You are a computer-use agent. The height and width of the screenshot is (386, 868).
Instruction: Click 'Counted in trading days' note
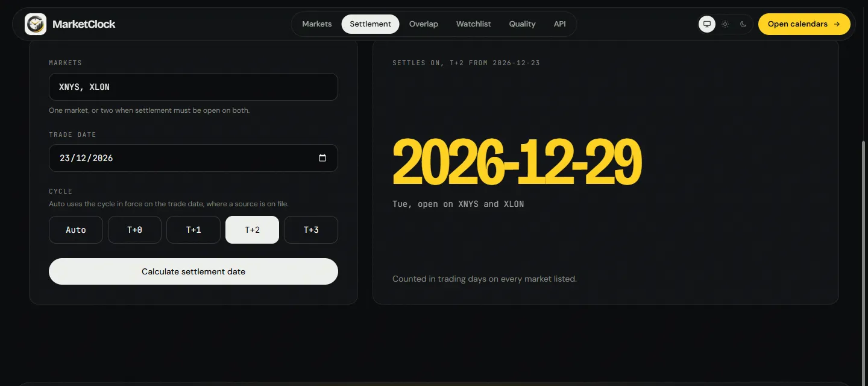point(485,279)
